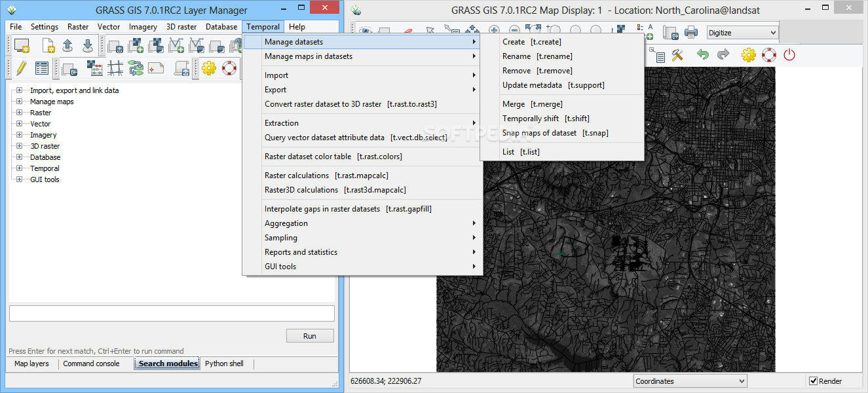Click the red power quit digitizer icon
The height and width of the screenshot is (393, 868).
(789, 55)
